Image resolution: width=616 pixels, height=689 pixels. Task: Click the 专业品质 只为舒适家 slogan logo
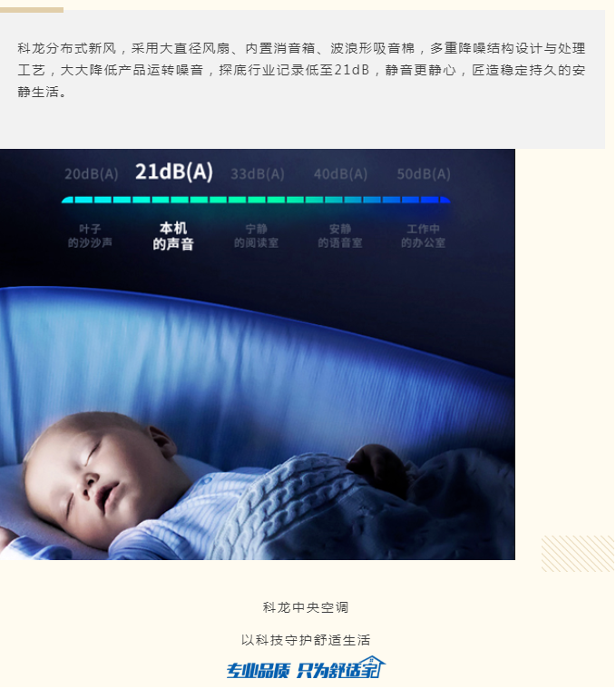pyautogui.click(x=306, y=667)
